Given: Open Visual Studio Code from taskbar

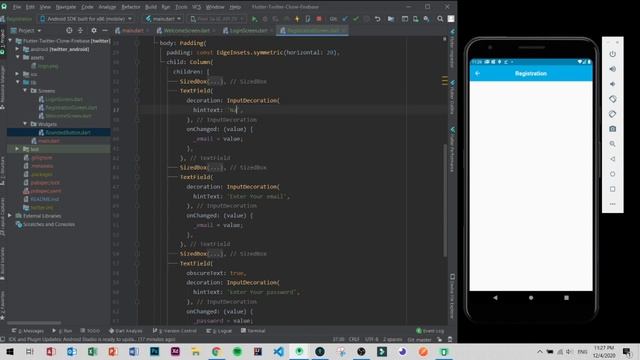Looking at the screenshot, I should click(278, 351).
